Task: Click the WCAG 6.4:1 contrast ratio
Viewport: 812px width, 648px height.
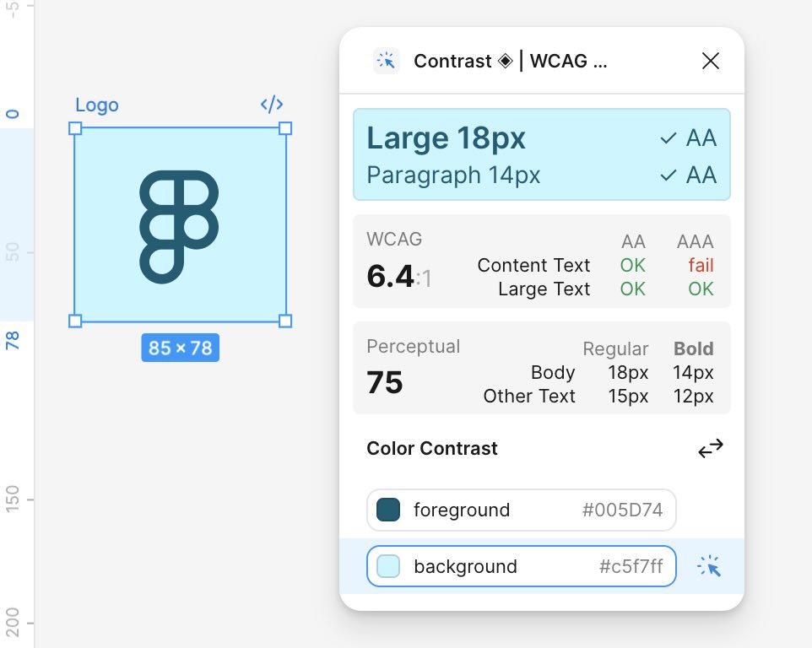Action: click(x=398, y=276)
